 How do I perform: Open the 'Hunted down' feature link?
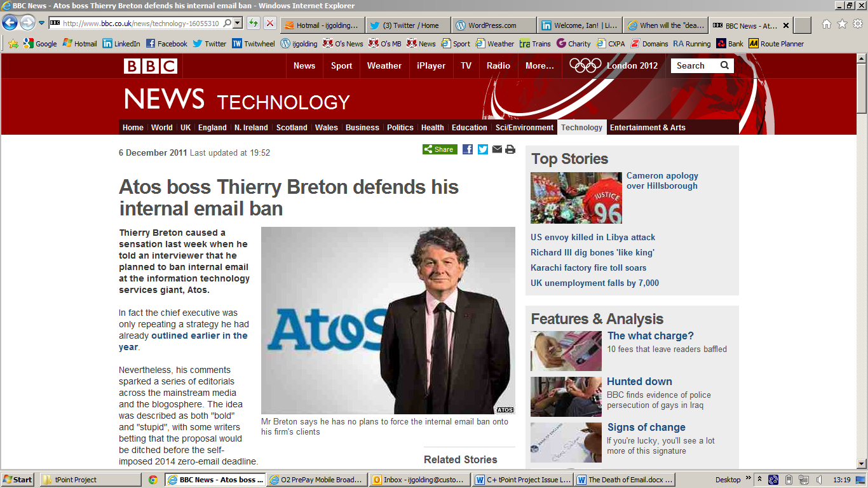click(x=639, y=381)
